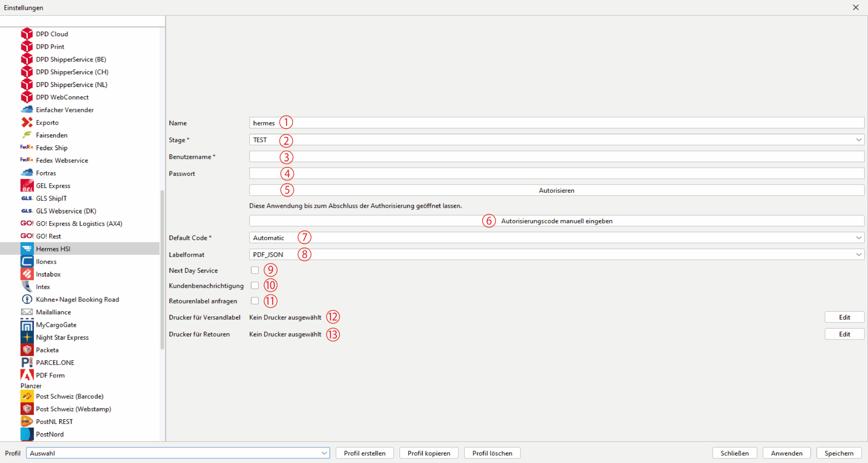Select the Ilonexs icon
The height and width of the screenshot is (463, 868).
coord(27,262)
